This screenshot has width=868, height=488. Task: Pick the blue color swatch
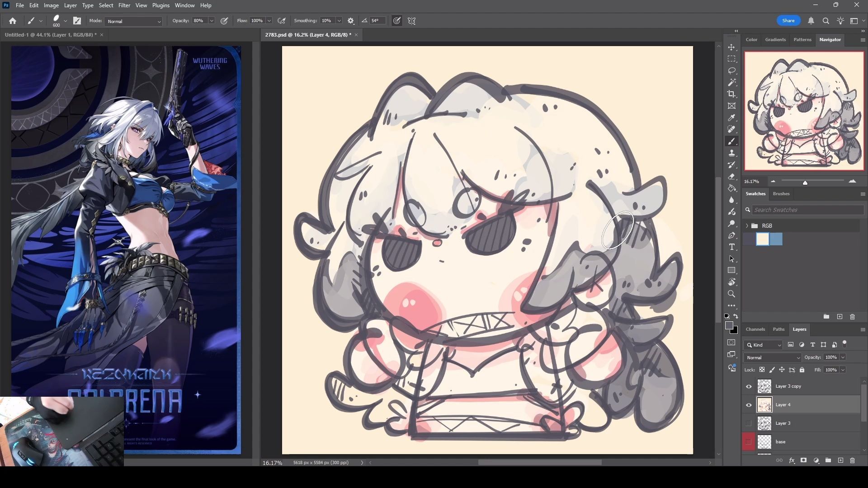tap(776, 239)
